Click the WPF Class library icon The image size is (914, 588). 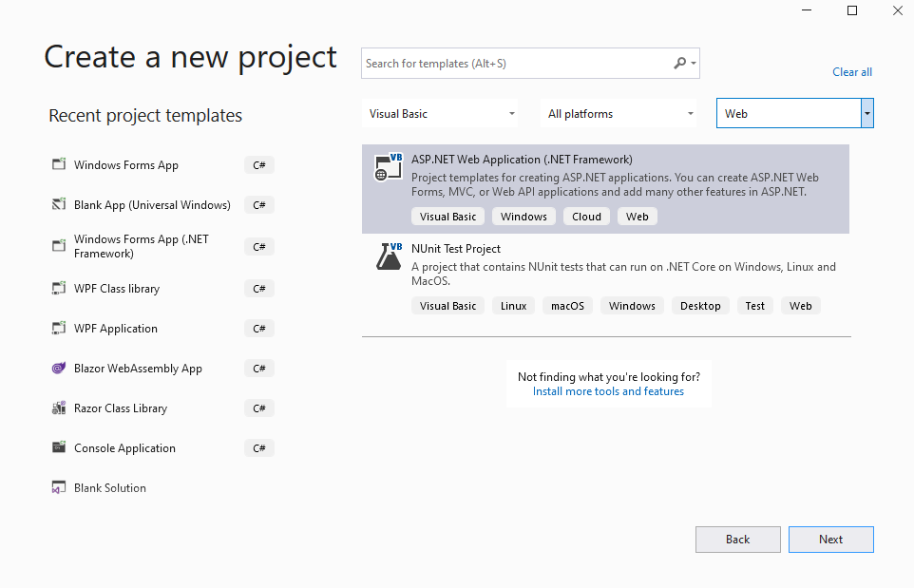(59, 288)
